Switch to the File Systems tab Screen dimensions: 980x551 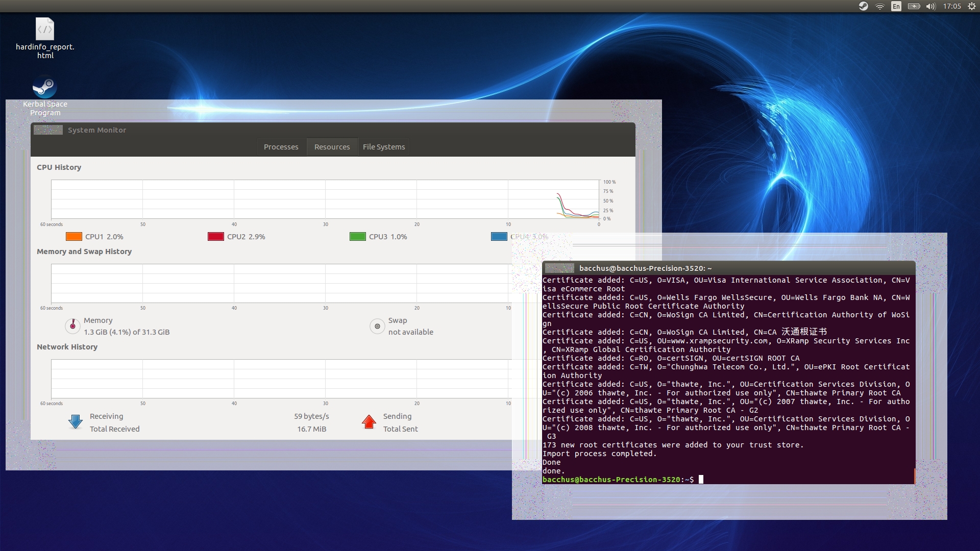[x=384, y=147]
